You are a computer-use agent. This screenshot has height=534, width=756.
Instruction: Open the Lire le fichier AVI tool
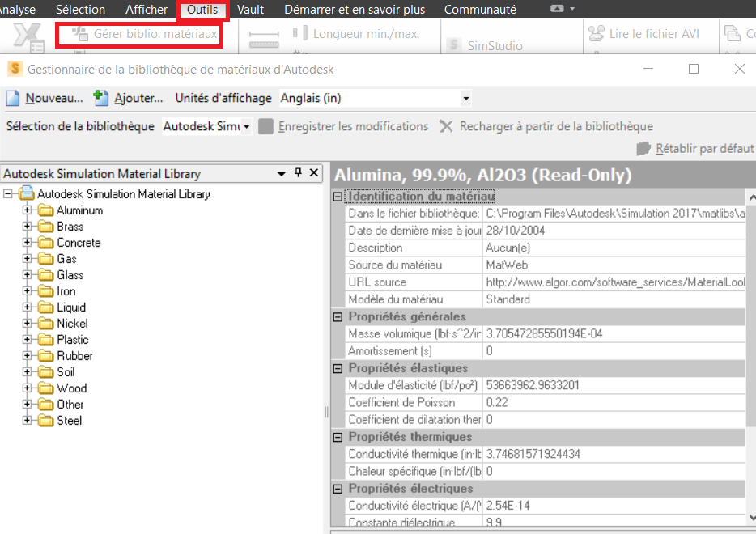597,34
